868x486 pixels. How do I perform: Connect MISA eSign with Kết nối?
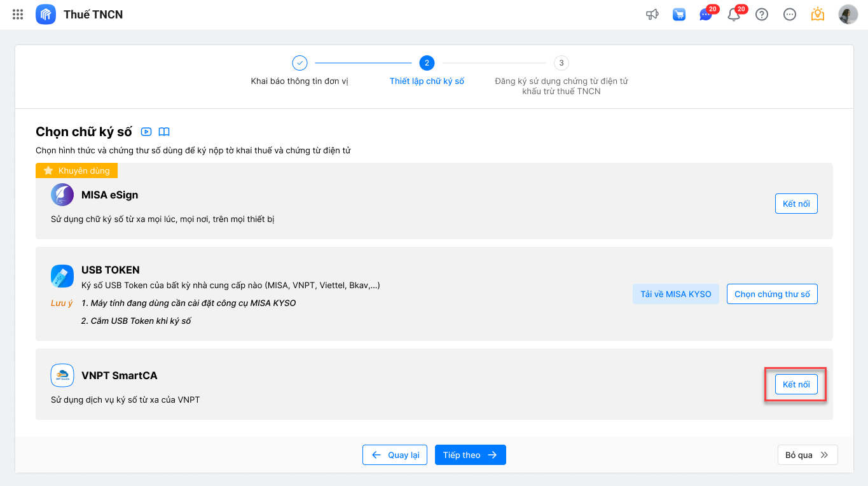coord(796,204)
